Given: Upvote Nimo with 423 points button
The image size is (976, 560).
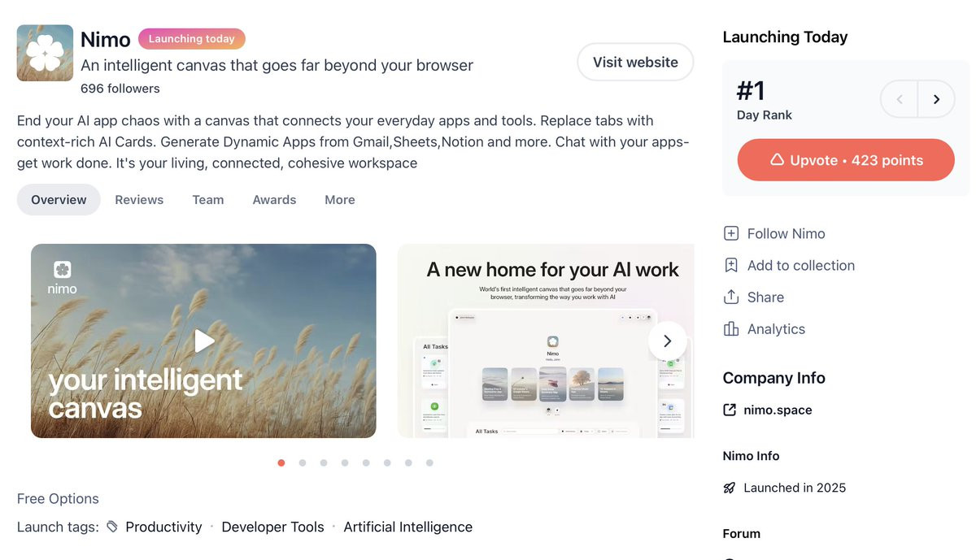Looking at the screenshot, I should pos(846,160).
